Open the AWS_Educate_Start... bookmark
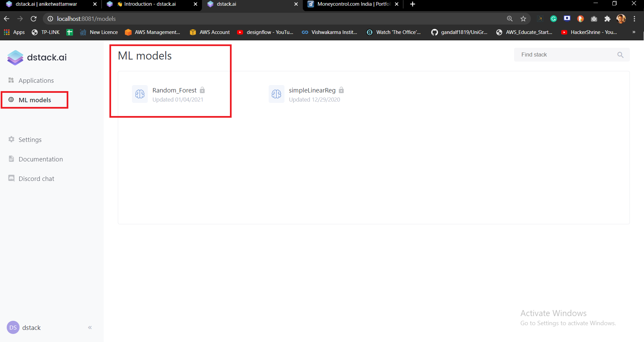 click(524, 32)
